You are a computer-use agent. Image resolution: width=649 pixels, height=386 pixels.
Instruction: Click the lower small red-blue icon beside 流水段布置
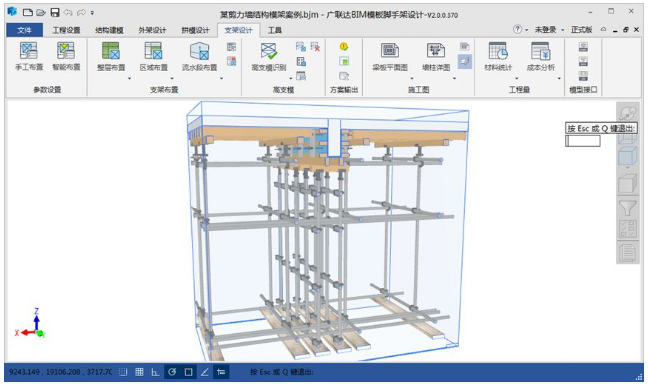[232, 62]
